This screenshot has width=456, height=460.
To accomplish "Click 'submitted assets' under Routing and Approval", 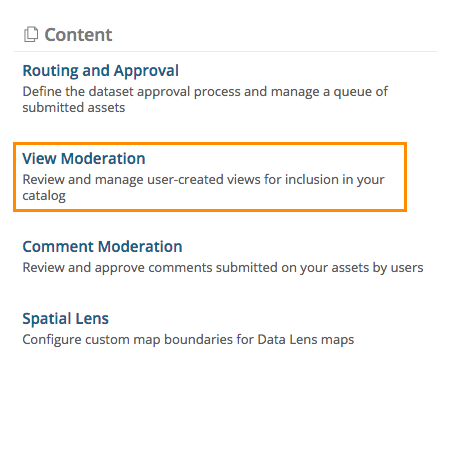I will [74, 108].
